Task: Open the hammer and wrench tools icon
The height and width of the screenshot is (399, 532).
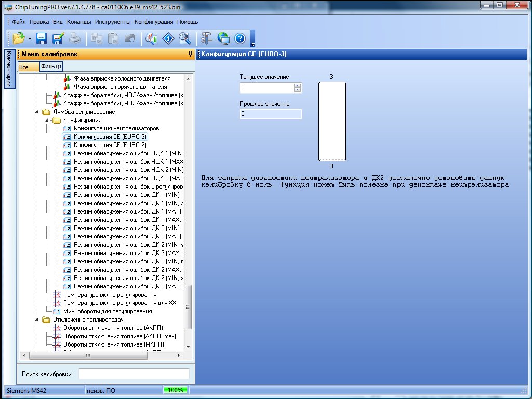Action: [x=206, y=38]
